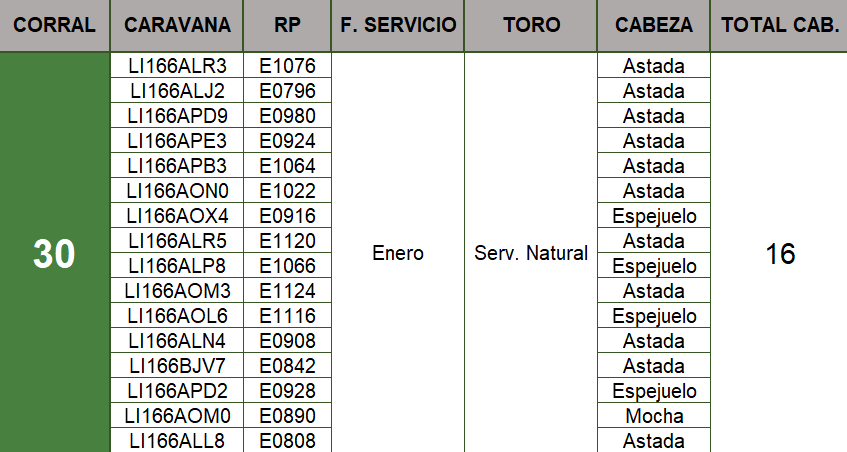Select the Serv. Natural cell
This screenshot has width=847, height=452.
coord(531,254)
